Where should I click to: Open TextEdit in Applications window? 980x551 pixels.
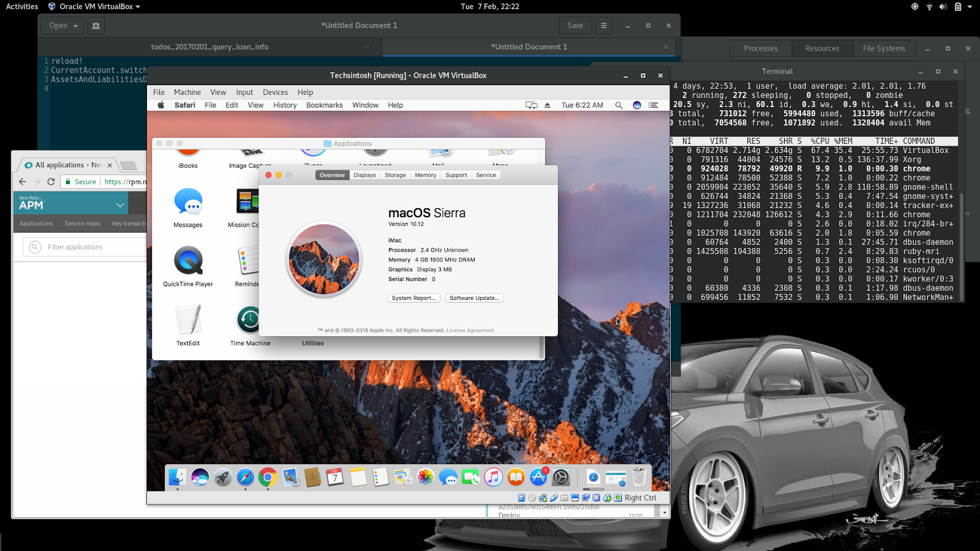[188, 326]
